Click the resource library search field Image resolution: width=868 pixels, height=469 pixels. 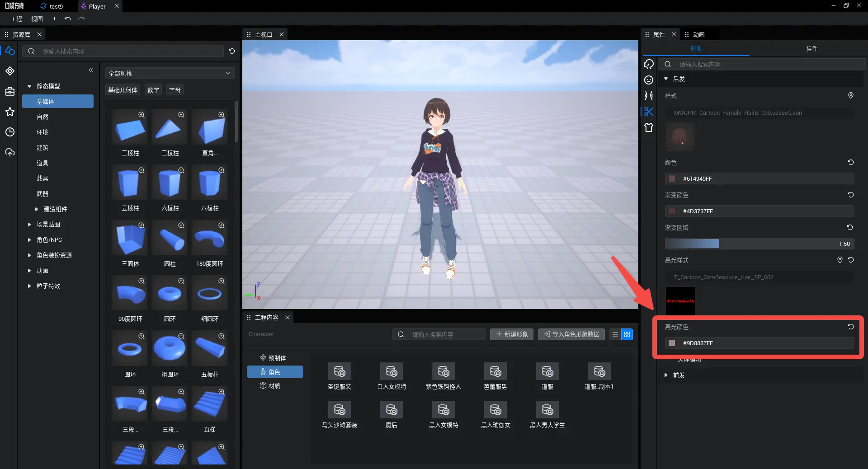123,51
